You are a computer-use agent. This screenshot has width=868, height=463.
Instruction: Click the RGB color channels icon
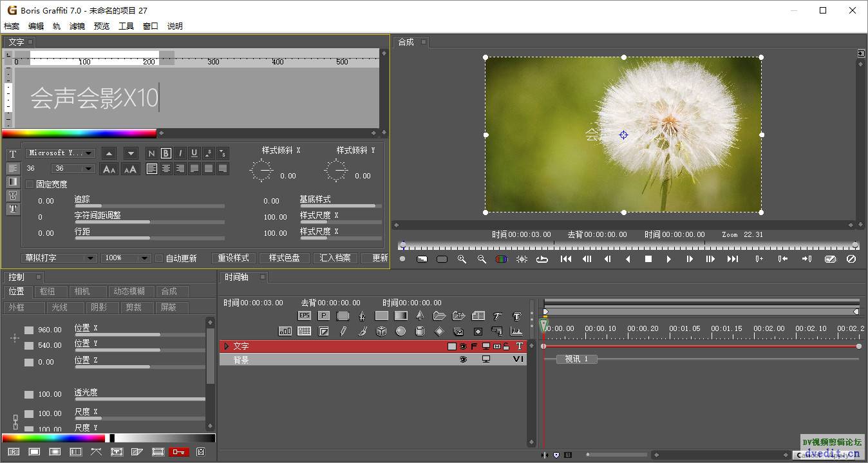(501, 259)
